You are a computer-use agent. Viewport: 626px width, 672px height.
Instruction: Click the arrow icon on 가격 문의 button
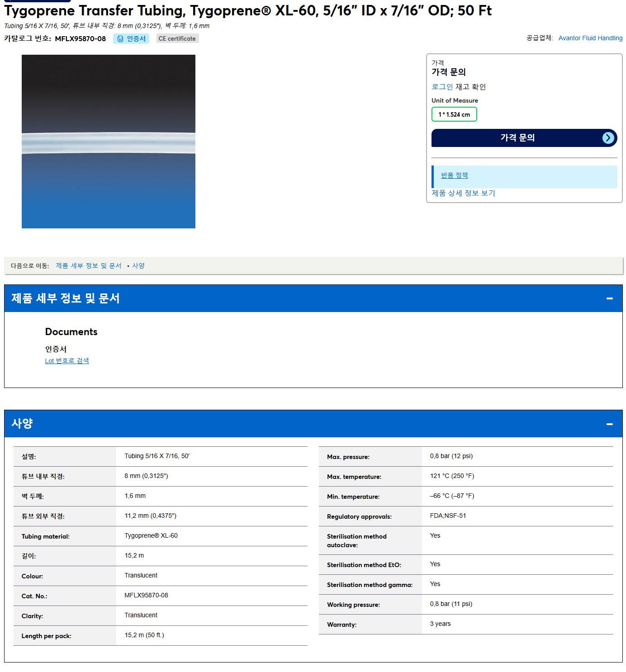coord(608,138)
